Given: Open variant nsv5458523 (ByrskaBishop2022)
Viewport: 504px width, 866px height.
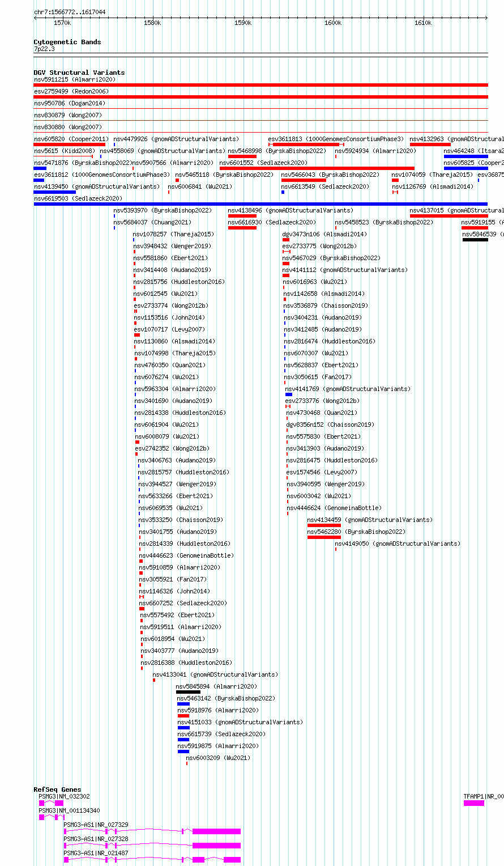Looking at the screenshot, I should point(384,222).
